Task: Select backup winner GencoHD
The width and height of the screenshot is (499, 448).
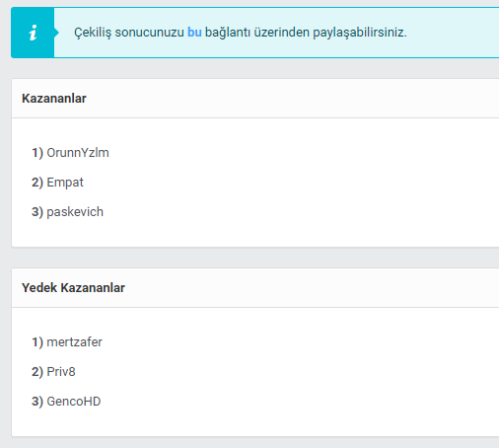Action: [x=74, y=402]
